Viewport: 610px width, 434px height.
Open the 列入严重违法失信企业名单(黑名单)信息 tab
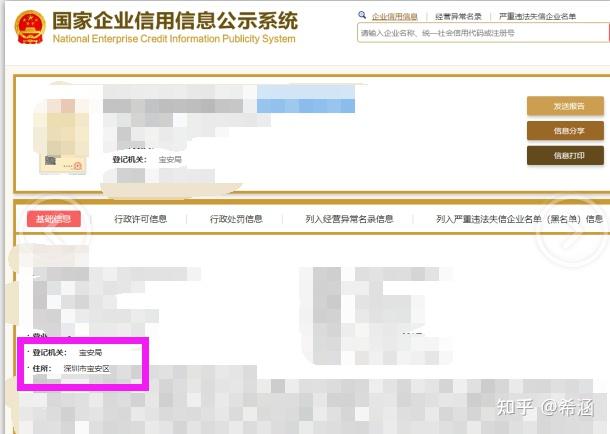pos(519,219)
